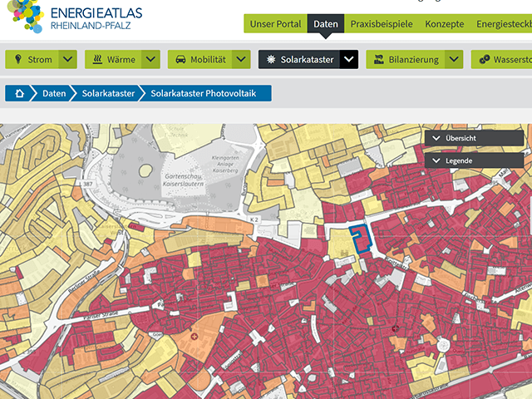Image resolution: width=532 pixels, height=399 pixels.
Task: Expand the Mobilität dropdown arrow
Action: click(x=241, y=60)
